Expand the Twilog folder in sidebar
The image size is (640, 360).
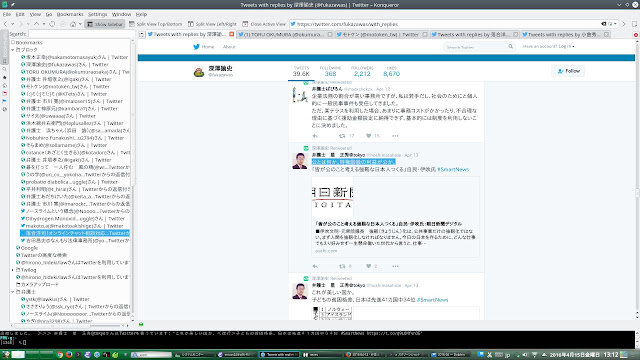[x=13, y=270]
